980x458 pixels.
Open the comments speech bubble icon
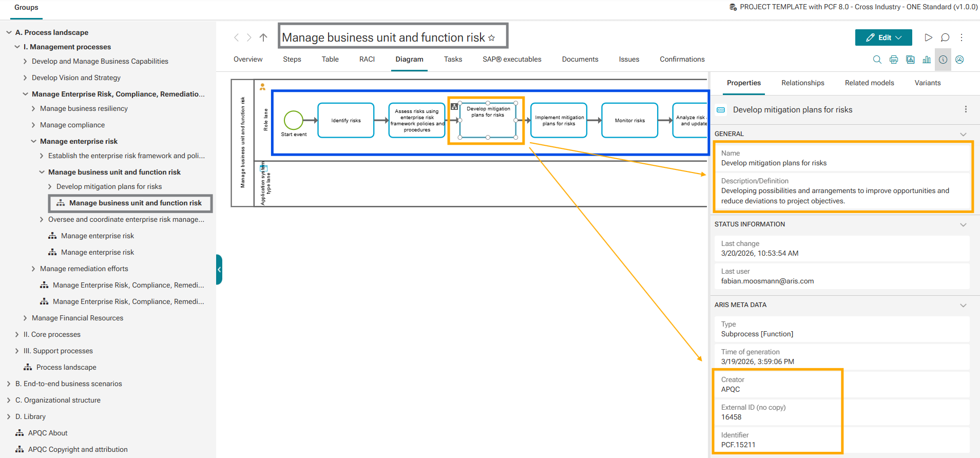[x=945, y=37]
